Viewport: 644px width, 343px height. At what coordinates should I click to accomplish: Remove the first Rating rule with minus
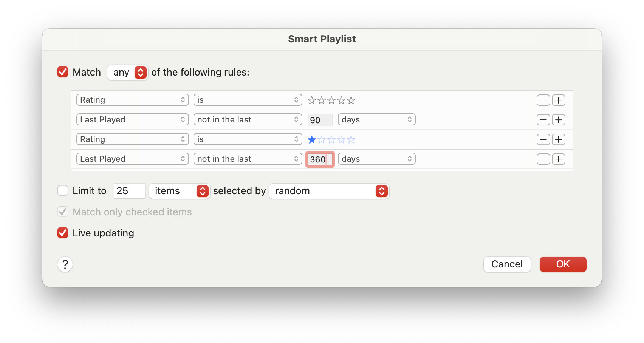coord(543,100)
